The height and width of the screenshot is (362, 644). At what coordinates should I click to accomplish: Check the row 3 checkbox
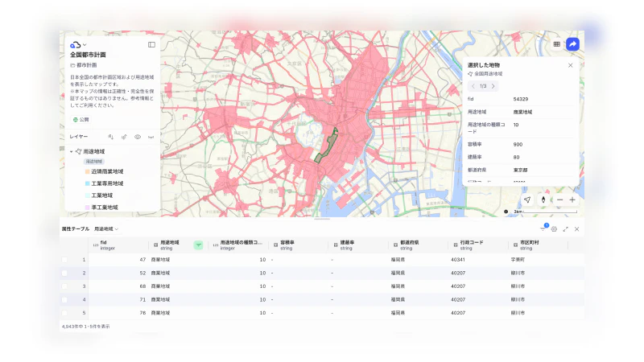tap(64, 286)
